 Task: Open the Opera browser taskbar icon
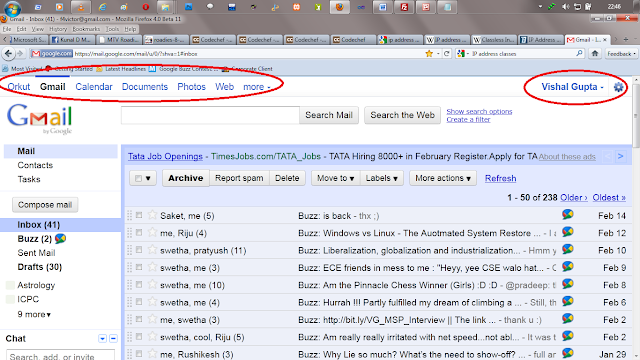coord(146,7)
